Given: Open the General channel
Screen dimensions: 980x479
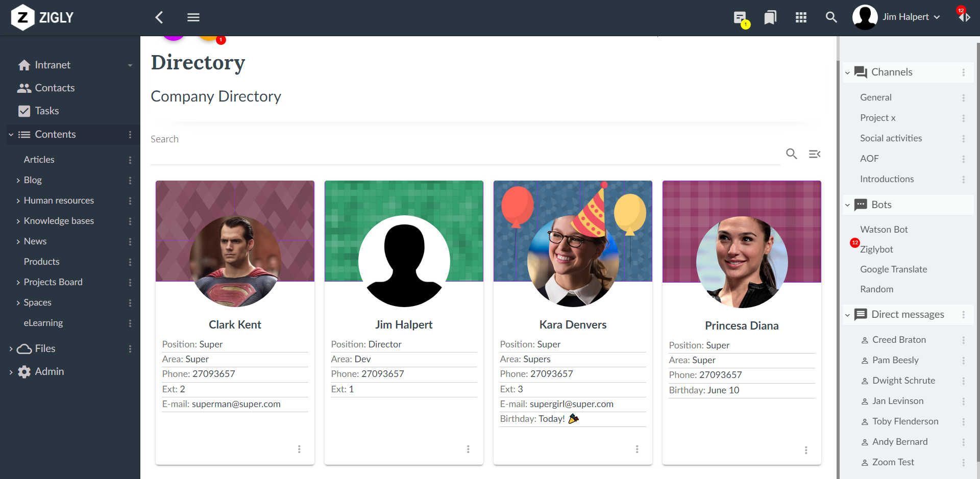Looking at the screenshot, I should pyautogui.click(x=876, y=97).
